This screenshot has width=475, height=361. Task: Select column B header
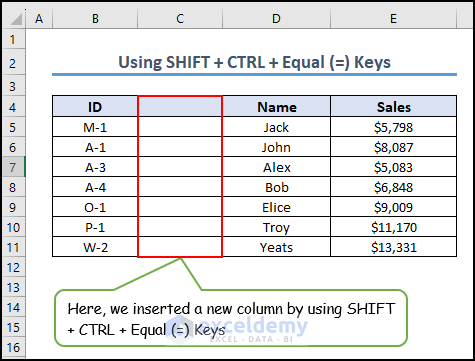(x=95, y=19)
